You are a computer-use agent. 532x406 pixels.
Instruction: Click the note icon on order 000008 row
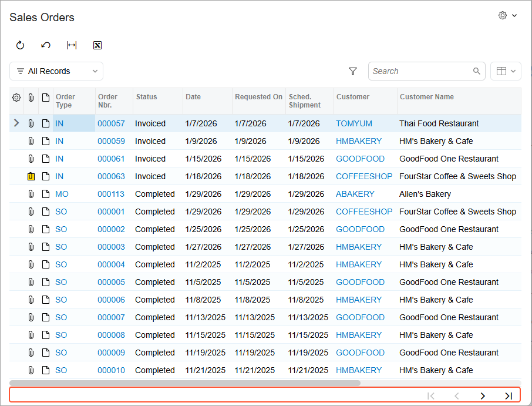[x=46, y=335]
